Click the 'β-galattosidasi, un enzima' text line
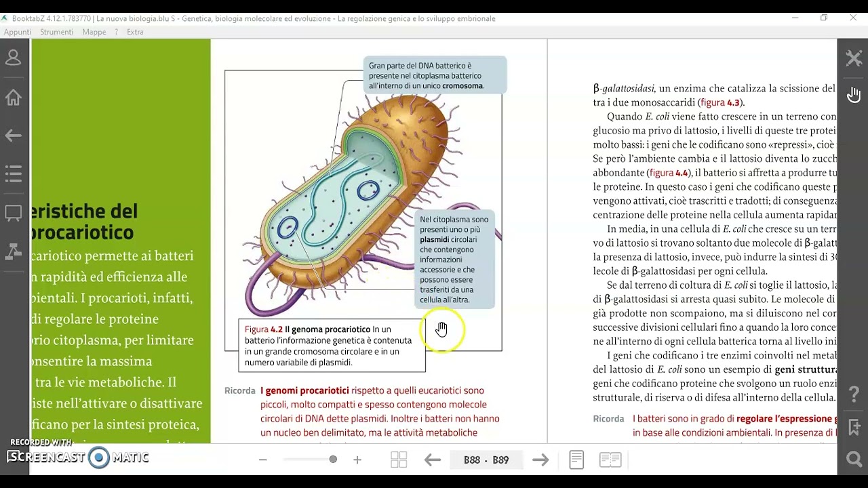 tap(715, 88)
